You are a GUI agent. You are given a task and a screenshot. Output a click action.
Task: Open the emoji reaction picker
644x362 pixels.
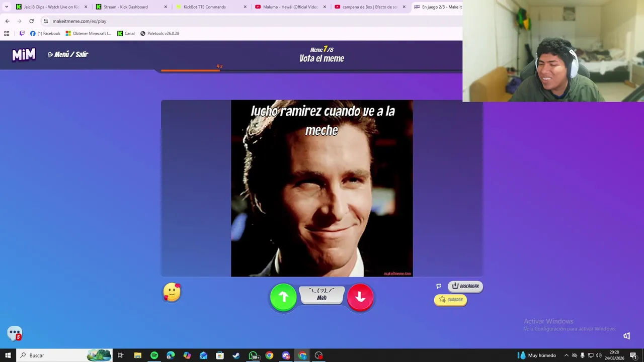click(x=172, y=292)
